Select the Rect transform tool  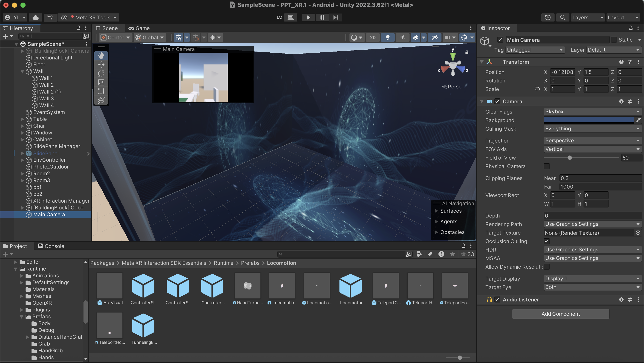click(x=101, y=91)
